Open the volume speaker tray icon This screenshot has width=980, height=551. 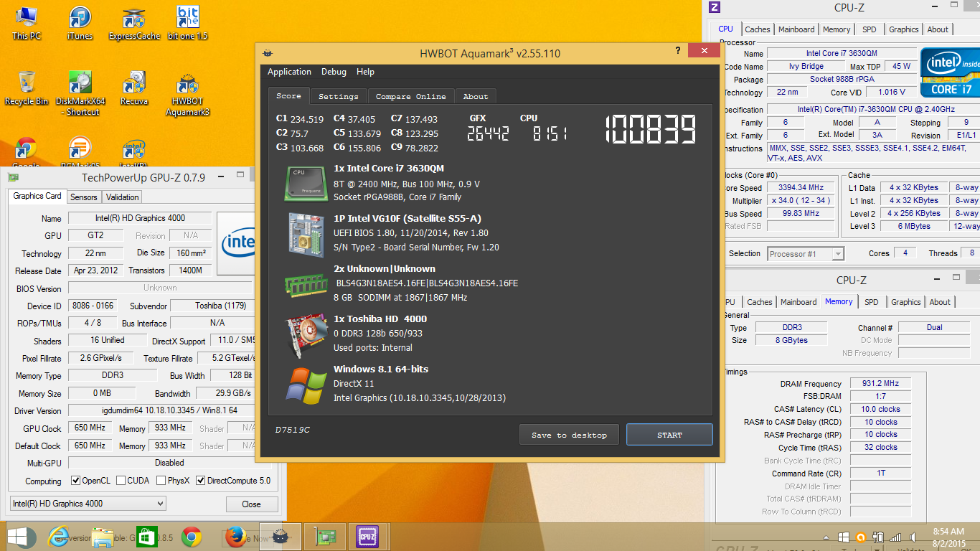[913, 537]
